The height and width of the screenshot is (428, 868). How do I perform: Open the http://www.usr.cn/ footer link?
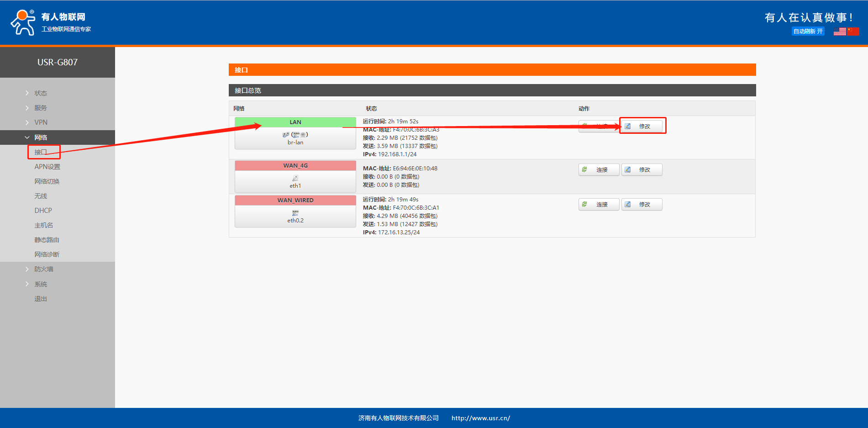[x=480, y=418]
